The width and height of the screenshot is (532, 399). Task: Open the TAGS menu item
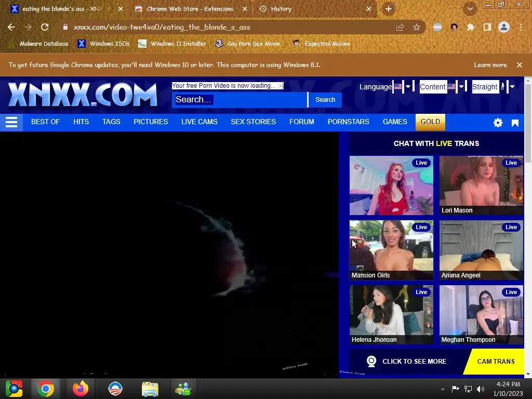[111, 122]
